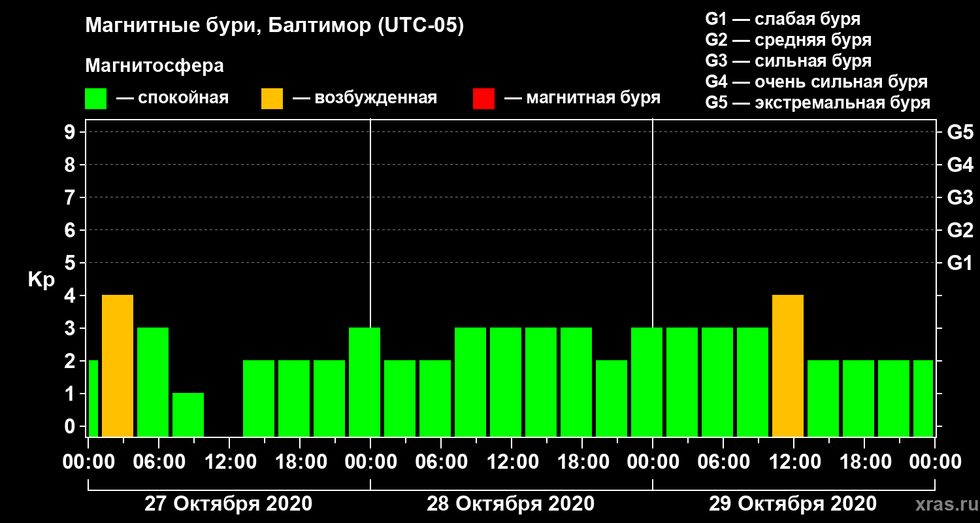Click the green bar crossing the 28–29 October midnight line

647,382
